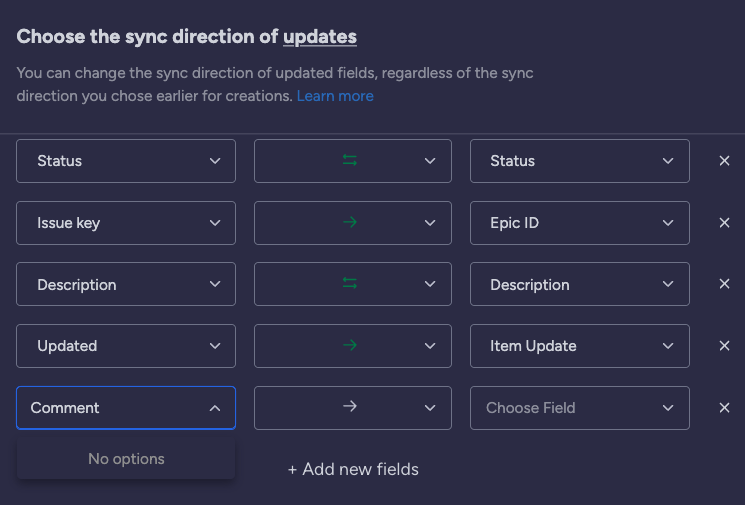Viewport: 745px width, 505px height.
Task: Remove the Status field mapping row
Action: (x=724, y=161)
